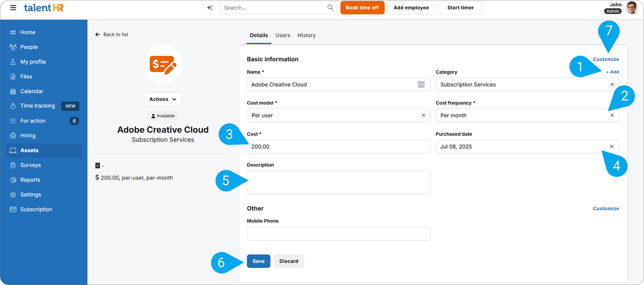Screen dimensions: 644x285
Task: Switch to the Details tab
Action: coord(259,35)
